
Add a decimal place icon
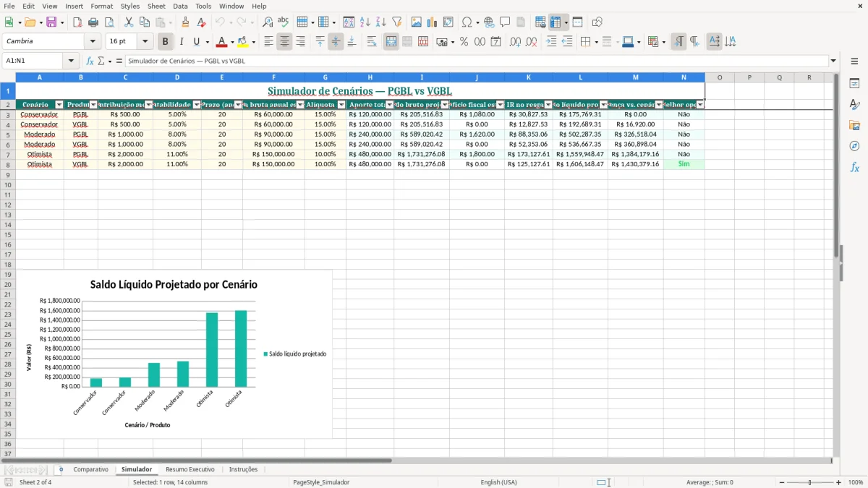(x=516, y=42)
